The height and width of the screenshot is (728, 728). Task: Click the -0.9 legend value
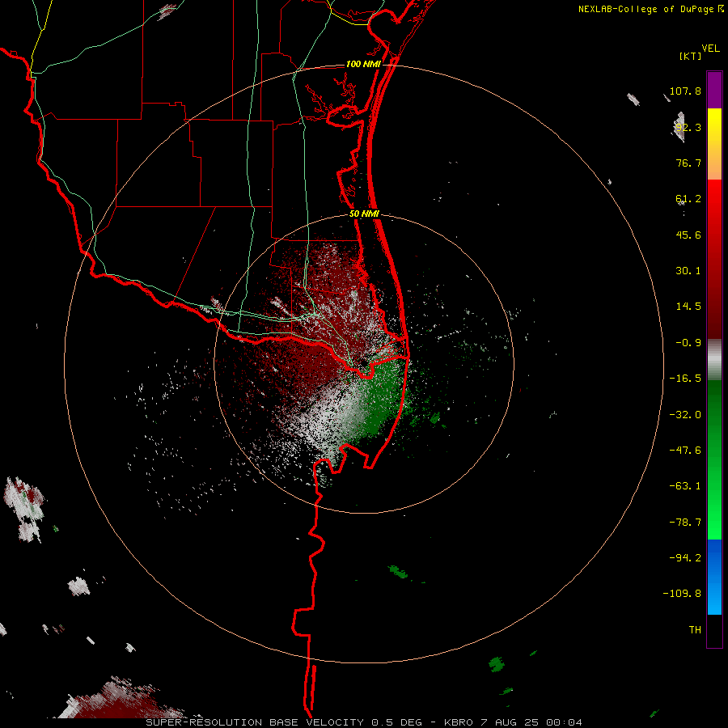(x=688, y=343)
